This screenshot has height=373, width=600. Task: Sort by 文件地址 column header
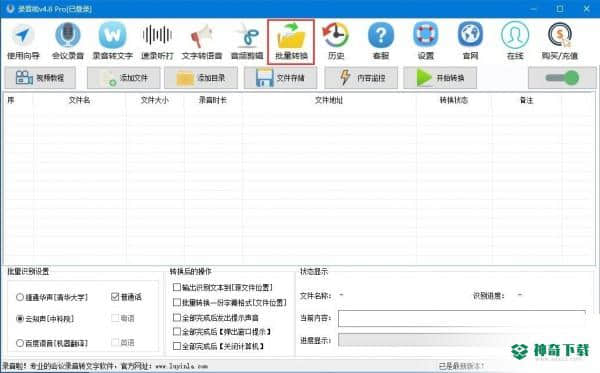coord(329,100)
